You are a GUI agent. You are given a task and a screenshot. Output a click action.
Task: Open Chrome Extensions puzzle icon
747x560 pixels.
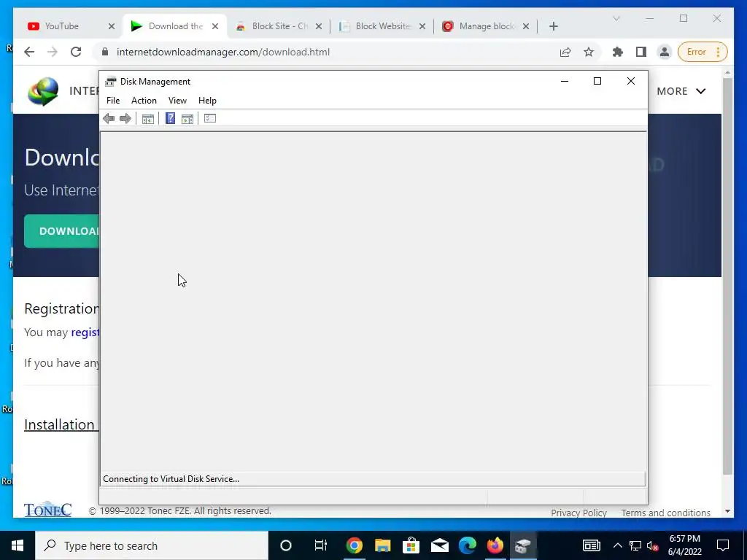click(618, 52)
